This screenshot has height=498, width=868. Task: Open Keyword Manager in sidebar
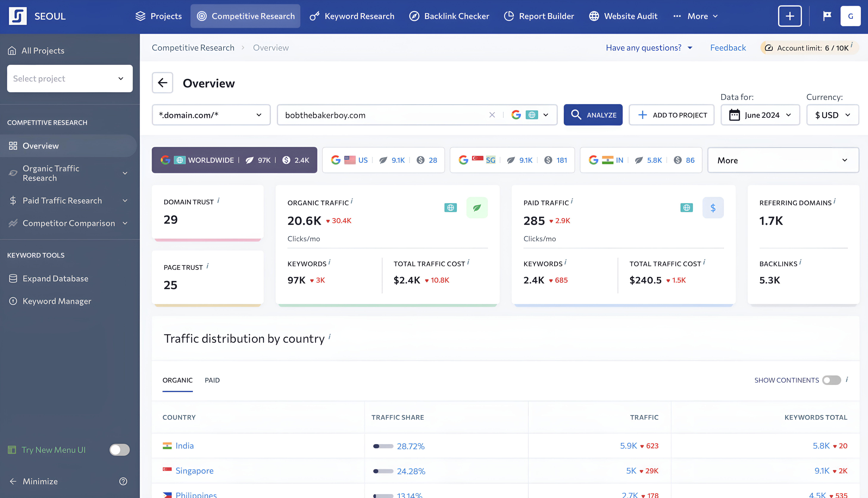[50, 301]
